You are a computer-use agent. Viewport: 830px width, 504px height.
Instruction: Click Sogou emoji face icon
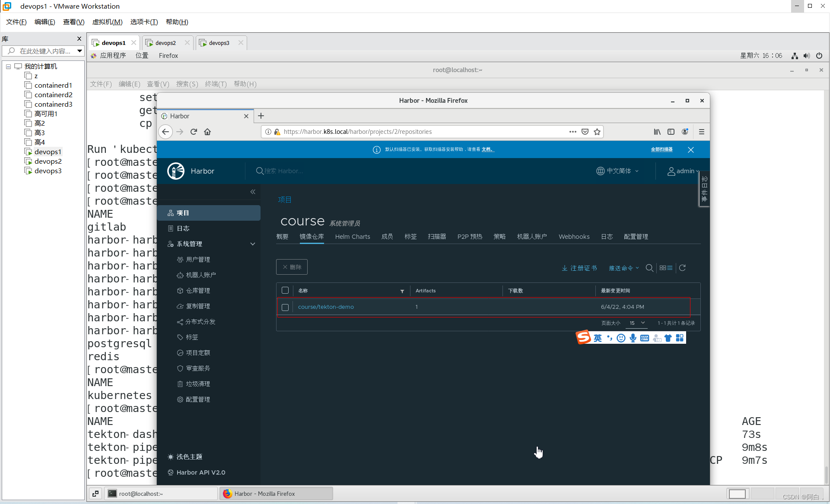[621, 338]
